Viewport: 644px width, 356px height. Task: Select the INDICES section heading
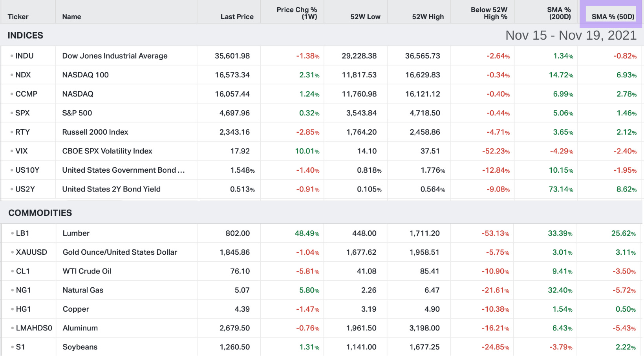(x=26, y=35)
